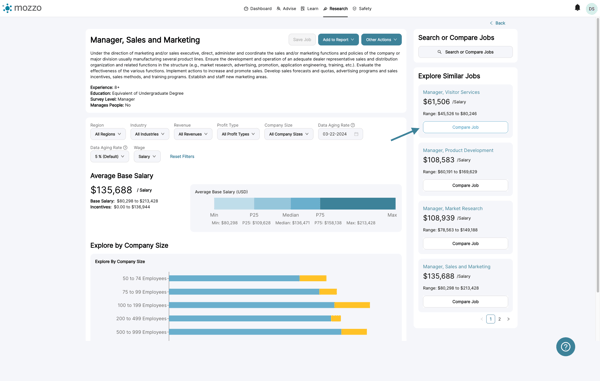The height and width of the screenshot is (381, 600).
Task: Click the 200 to 499 Employees label
Action: (142, 319)
